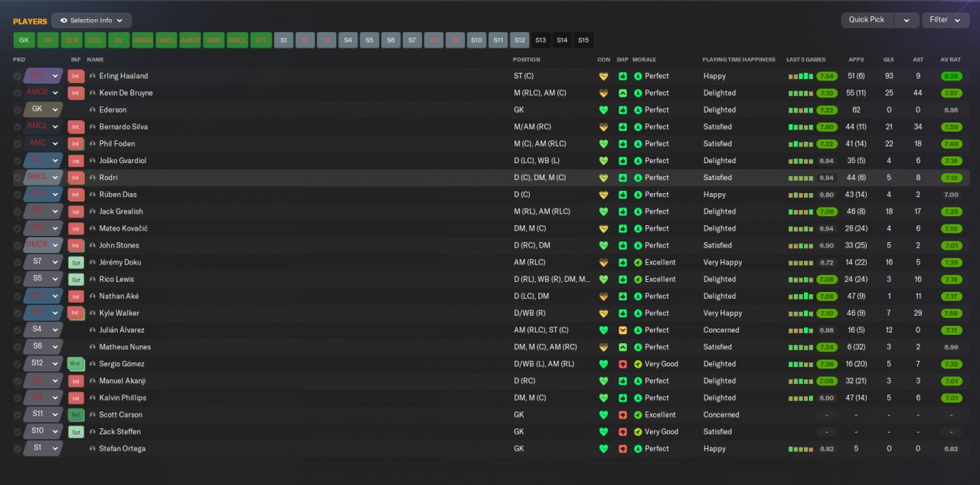Toggle the picked circle for Nathan Aké
Screen dimensions: 980x485
tap(17, 296)
